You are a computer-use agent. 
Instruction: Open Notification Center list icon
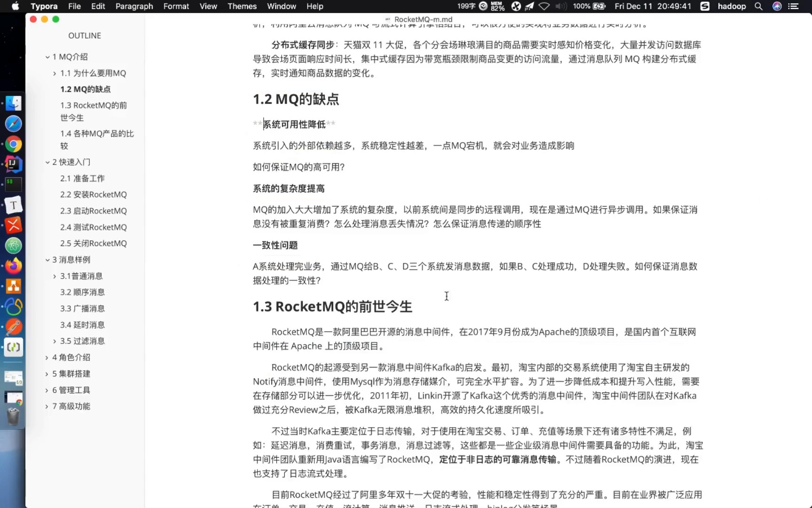(x=794, y=6)
